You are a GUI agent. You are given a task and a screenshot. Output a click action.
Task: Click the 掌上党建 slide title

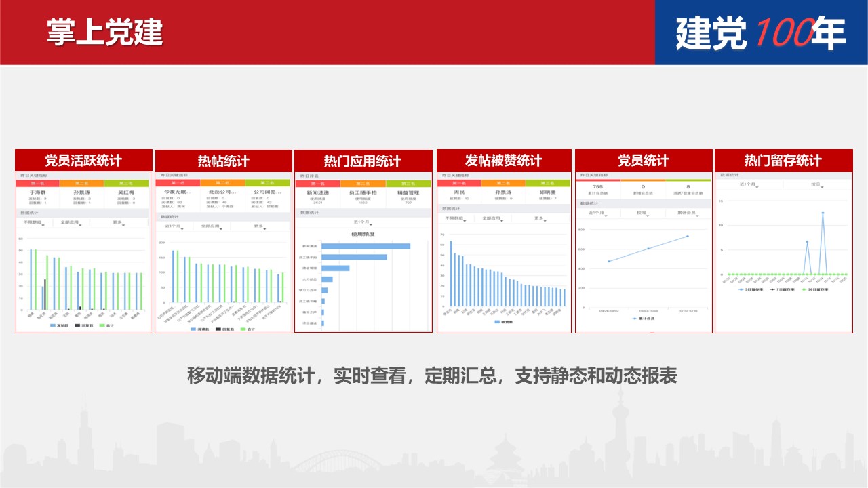104,33
